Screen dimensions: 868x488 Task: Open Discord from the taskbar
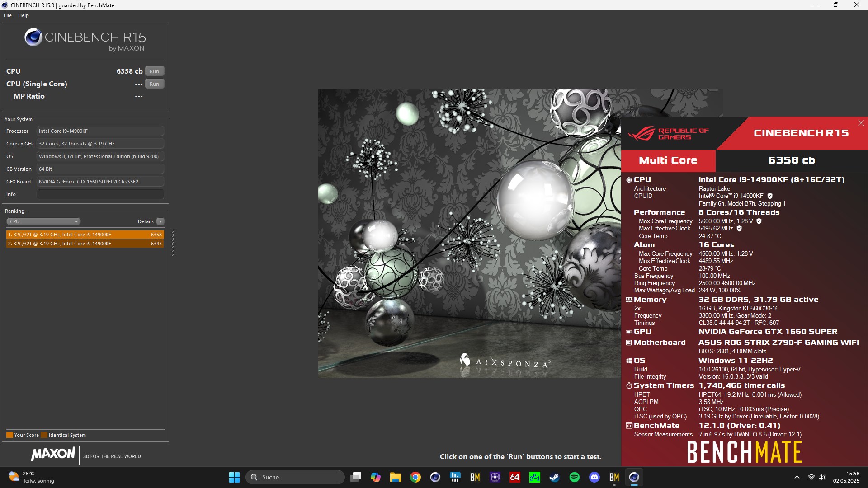click(x=594, y=477)
